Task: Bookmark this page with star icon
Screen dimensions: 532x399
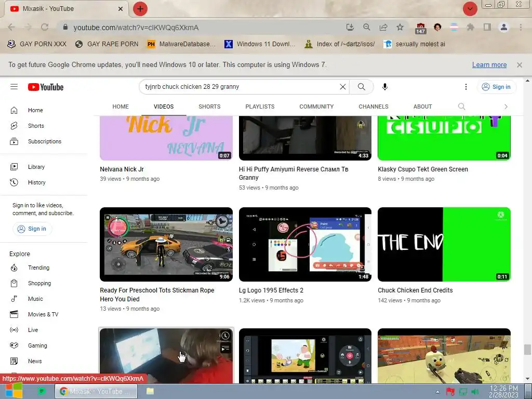Action: [x=400, y=28]
